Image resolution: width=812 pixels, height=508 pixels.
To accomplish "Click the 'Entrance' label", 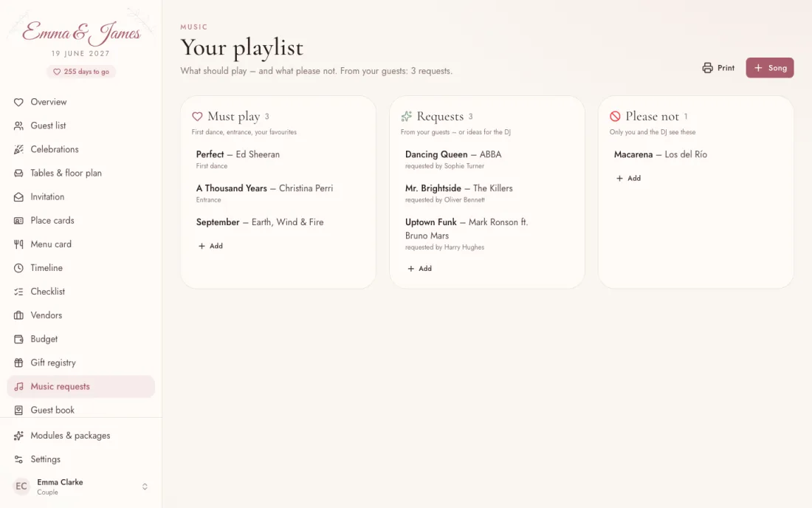I will (x=208, y=200).
